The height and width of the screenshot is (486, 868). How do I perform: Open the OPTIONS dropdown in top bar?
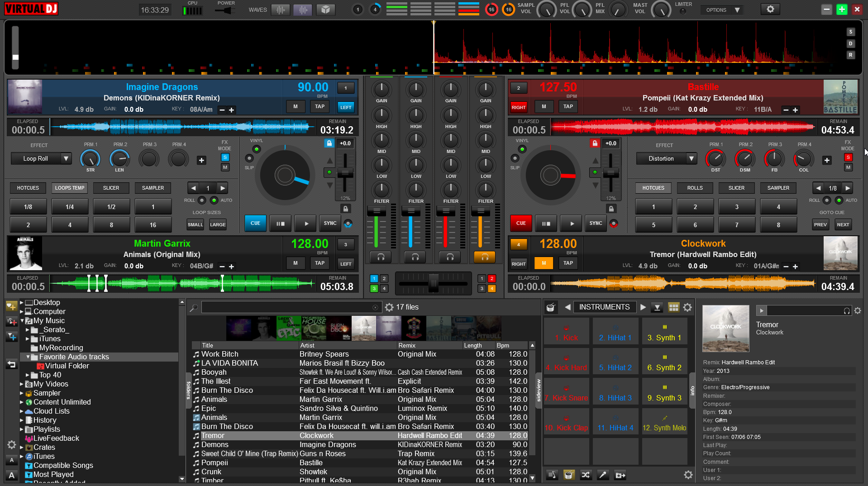pos(722,10)
